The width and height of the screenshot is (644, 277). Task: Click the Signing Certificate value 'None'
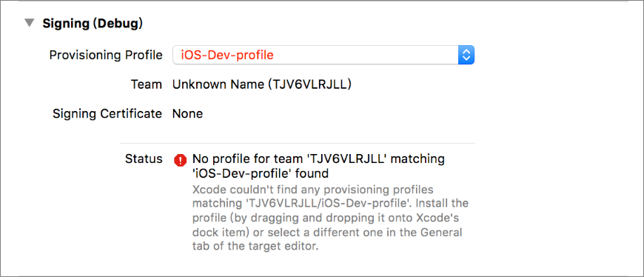coord(187,114)
